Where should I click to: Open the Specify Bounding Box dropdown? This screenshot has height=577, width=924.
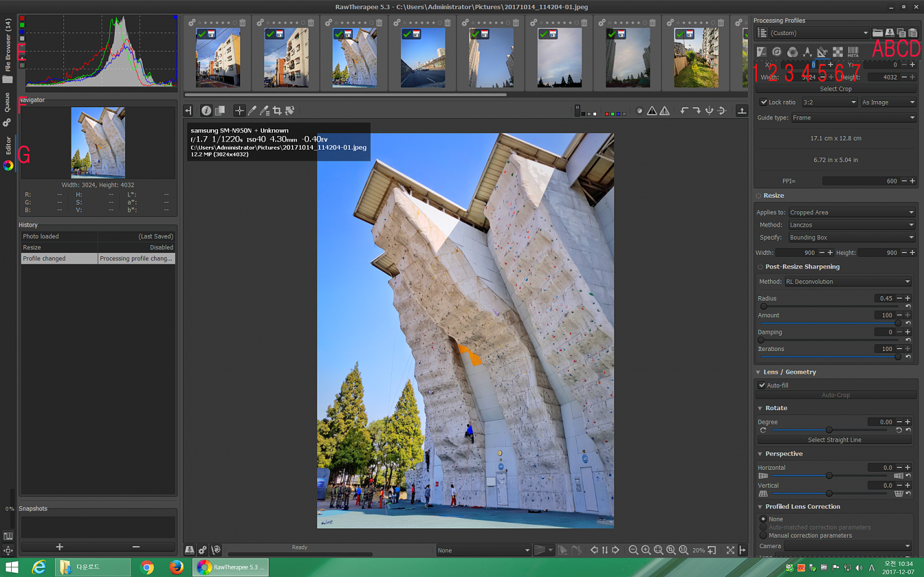tap(851, 238)
